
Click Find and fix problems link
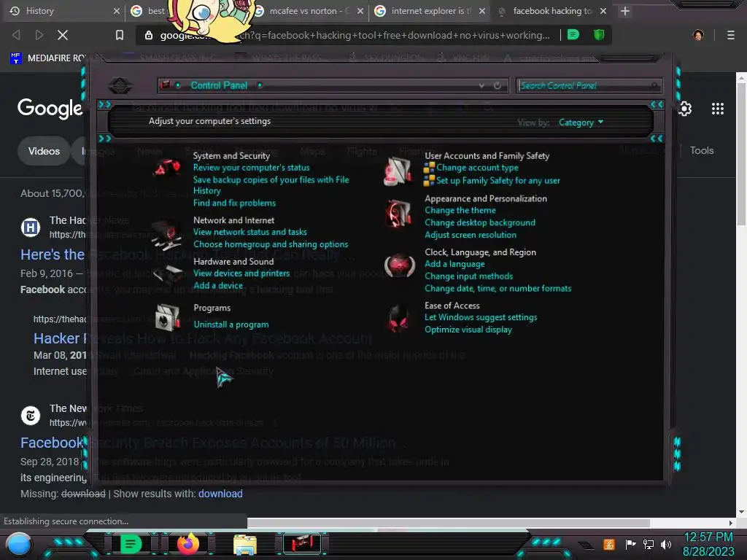click(x=234, y=203)
